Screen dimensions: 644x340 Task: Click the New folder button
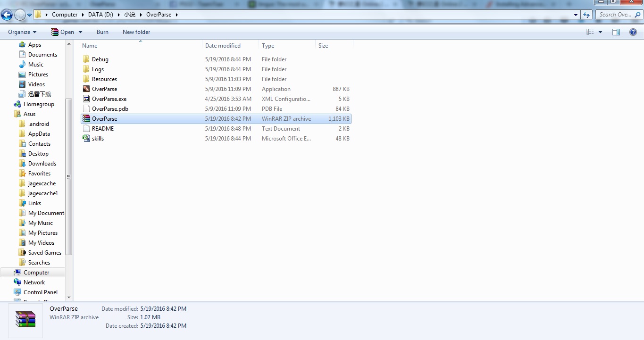(x=136, y=32)
